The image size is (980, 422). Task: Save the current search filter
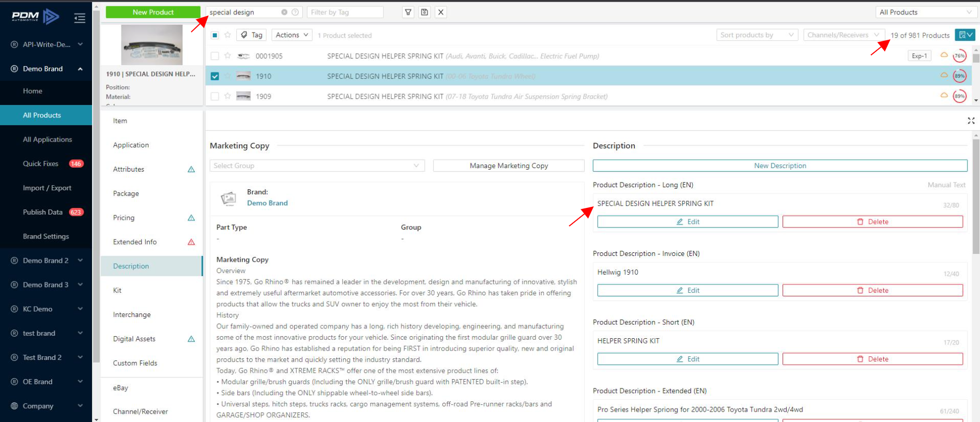tap(424, 12)
